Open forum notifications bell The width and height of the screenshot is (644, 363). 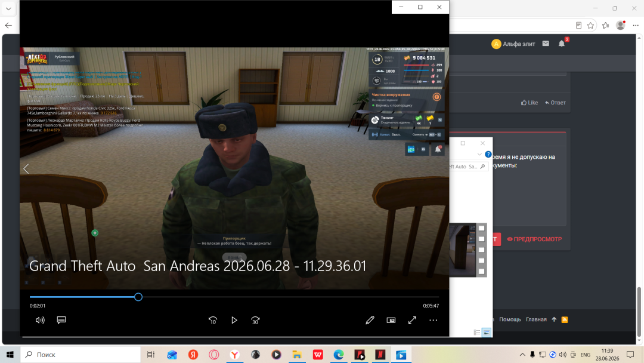point(562,44)
